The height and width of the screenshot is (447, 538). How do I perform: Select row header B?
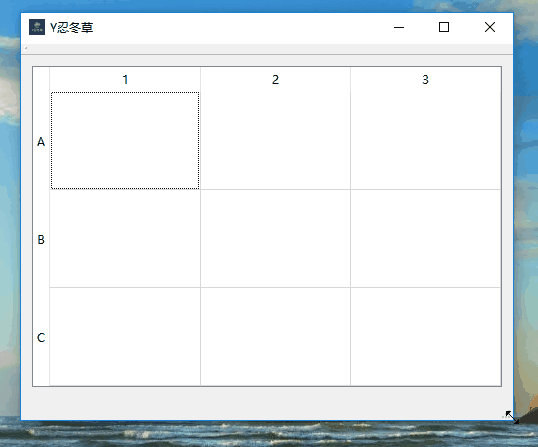(41, 239)
